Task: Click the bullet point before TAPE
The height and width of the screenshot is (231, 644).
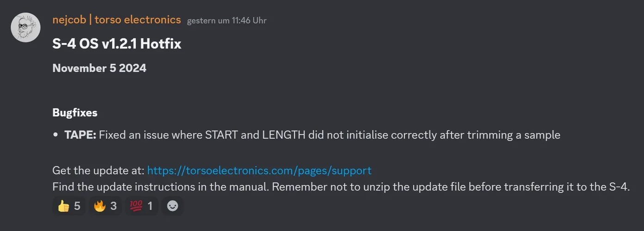Action: [55, 135]
